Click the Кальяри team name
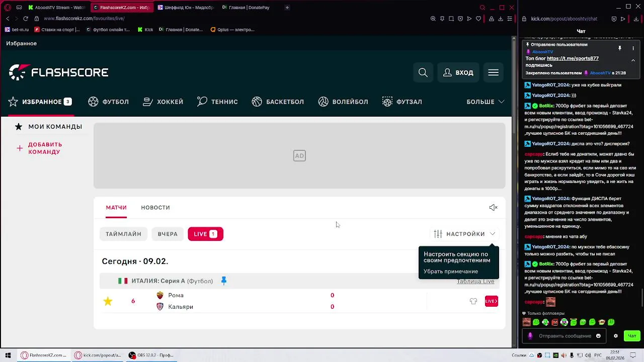This screenshot has height=362, width=644. pos(181,307)
